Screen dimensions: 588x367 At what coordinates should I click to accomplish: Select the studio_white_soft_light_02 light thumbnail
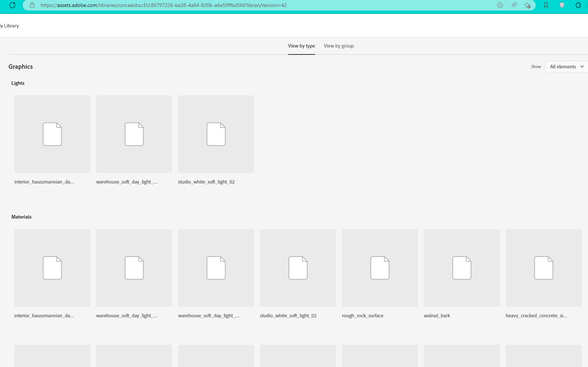(x=216, y=134)
